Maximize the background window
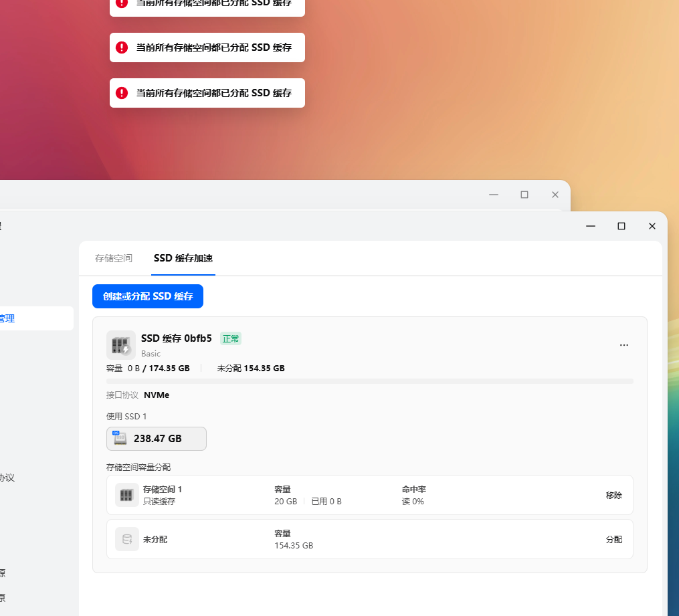Image resolution: width=679 pixels, height=616 pixels. pos(524,195)
